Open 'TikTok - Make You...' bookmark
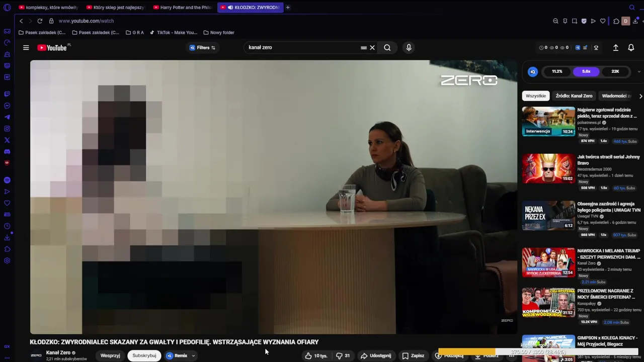Image resolution: width=644 pixels, height=362 pixels. click(x=173, y=33)
